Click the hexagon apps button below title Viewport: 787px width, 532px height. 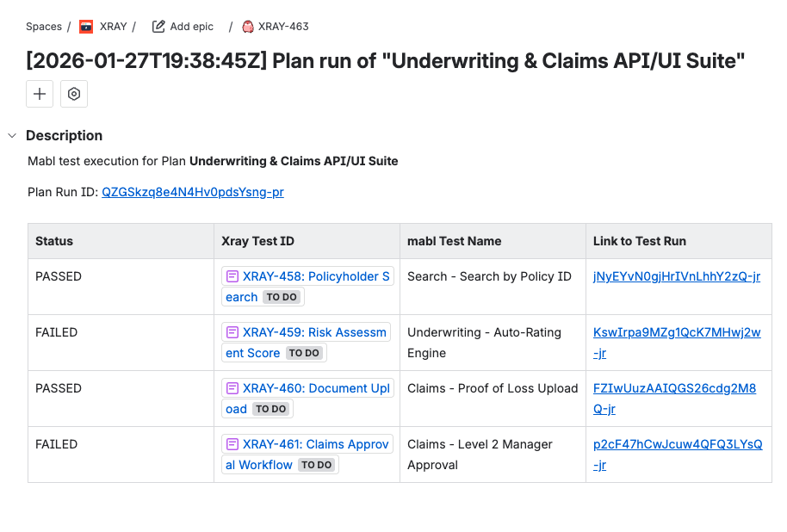point(74,94)
